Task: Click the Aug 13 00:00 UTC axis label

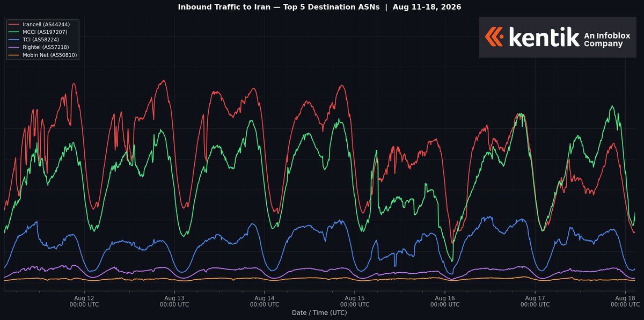Action: click(x=174, y=301)
